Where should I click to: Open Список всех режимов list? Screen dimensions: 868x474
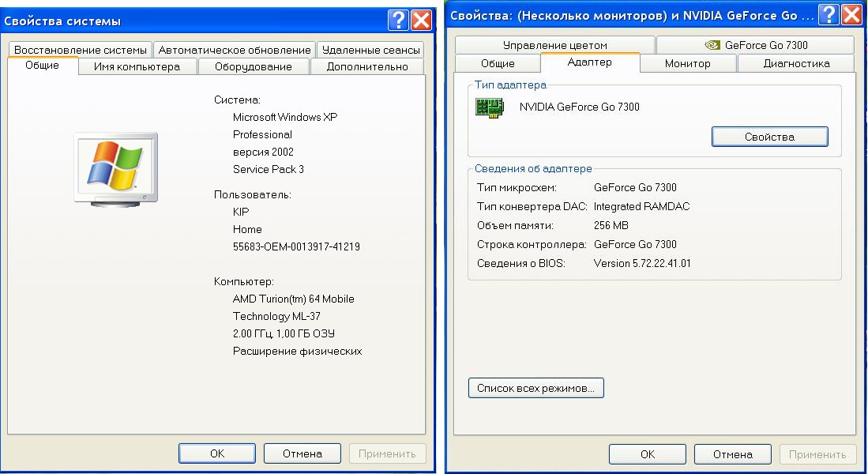tap(535, 388)
